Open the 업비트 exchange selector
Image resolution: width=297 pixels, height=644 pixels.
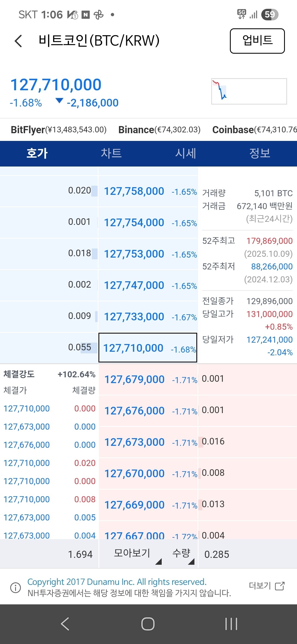(257, 41)
